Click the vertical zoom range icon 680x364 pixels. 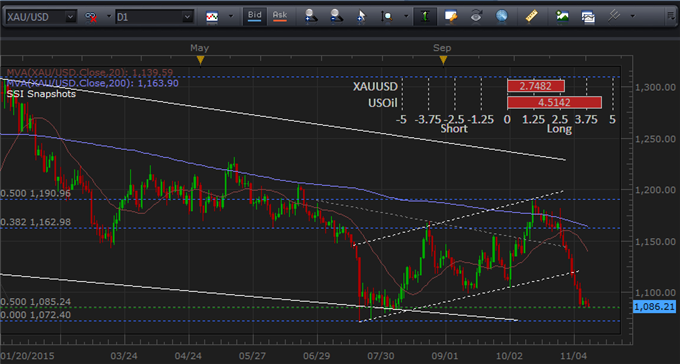click(386, 17)
